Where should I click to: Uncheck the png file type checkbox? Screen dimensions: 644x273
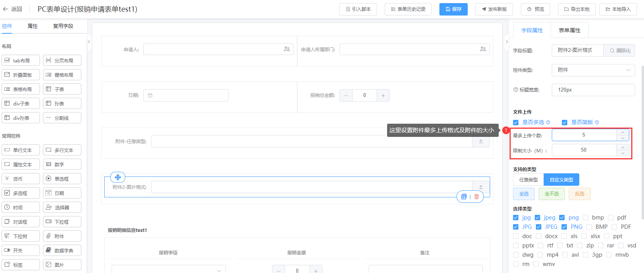coord(562,218)
